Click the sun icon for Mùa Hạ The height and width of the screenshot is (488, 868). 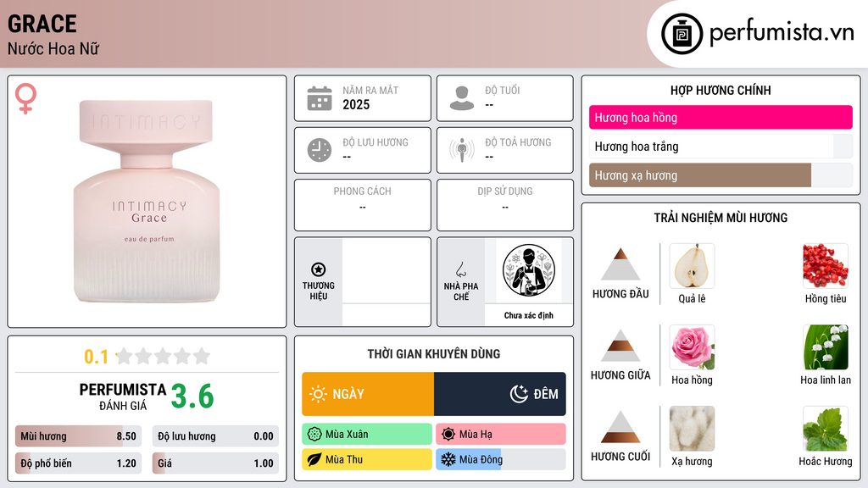click(x=448, y=435)
